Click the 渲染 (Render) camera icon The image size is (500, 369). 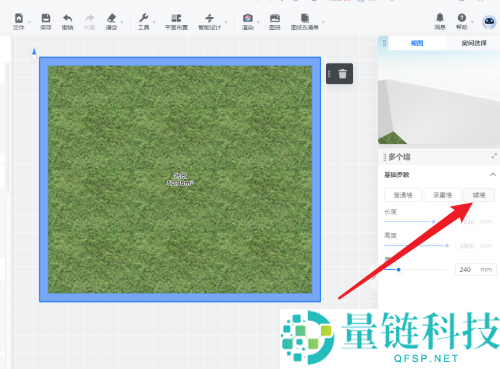(x=248, y=18)
